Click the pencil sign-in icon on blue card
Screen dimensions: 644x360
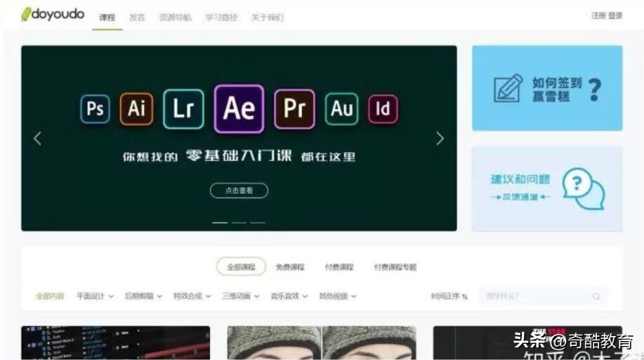(508, 88)
